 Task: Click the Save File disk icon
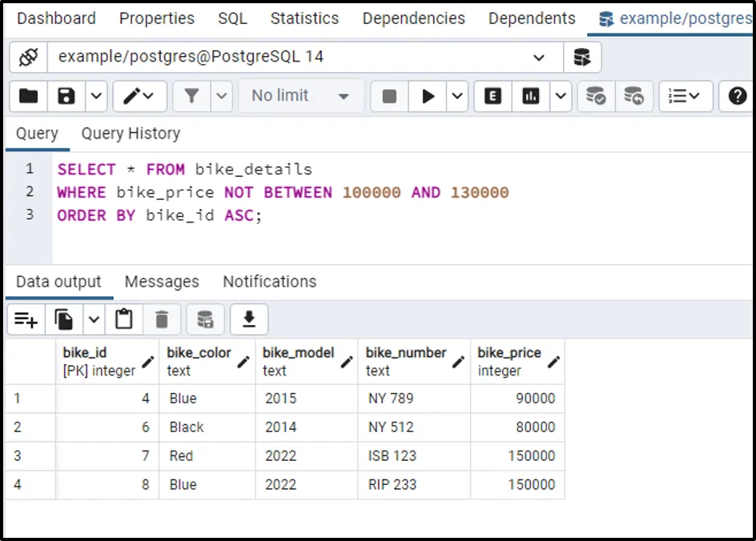coord(66,96)
